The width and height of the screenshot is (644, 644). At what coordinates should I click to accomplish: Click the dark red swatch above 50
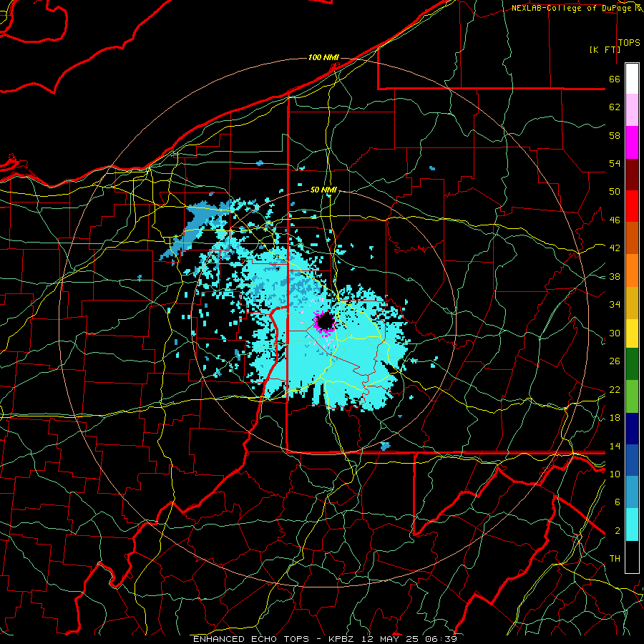pos(632,175)
